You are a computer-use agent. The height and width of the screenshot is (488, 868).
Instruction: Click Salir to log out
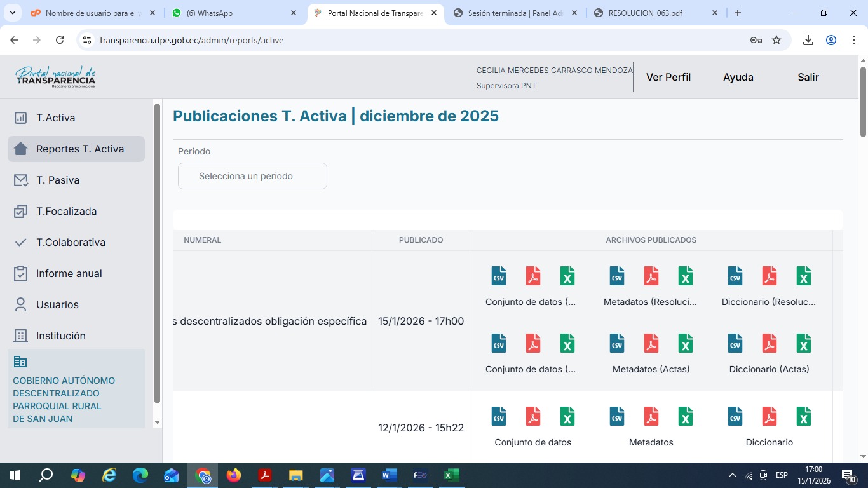(808, 77)
